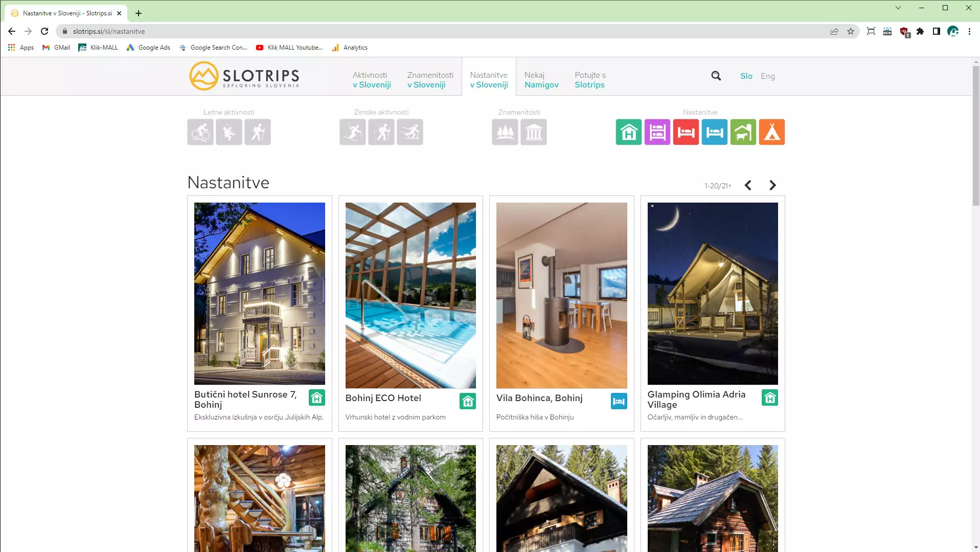Toggle the green hotel accommodation filter
Image resolution: width=980 pixels, height=552 pixels.
coord(629,133)
